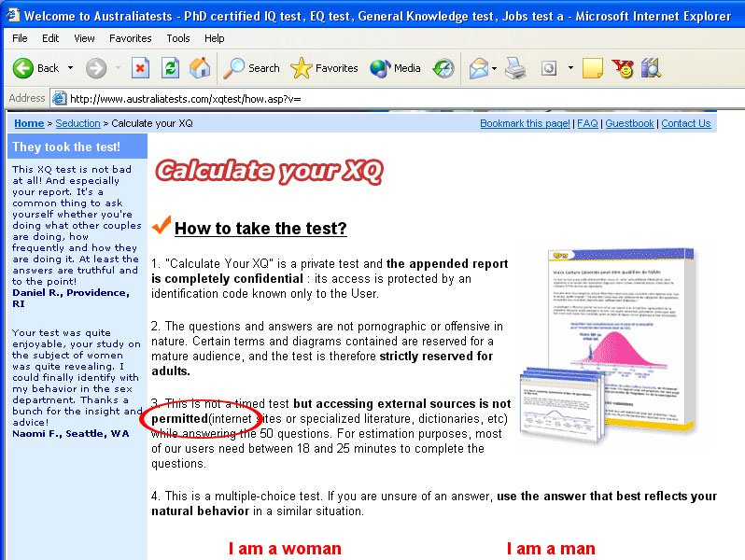Open the Favorites star toolbar button
Screen dimensions: 745x560
(324, 68)
